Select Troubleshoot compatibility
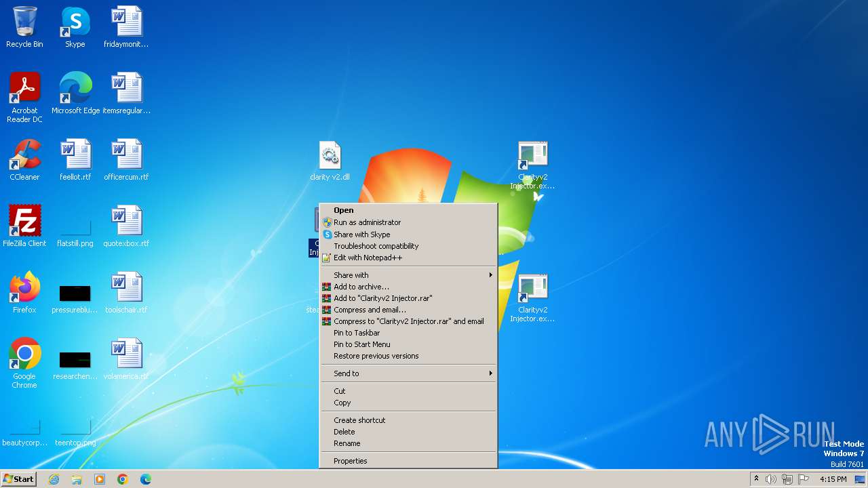The image size is (868, 488). coord(408,246)
